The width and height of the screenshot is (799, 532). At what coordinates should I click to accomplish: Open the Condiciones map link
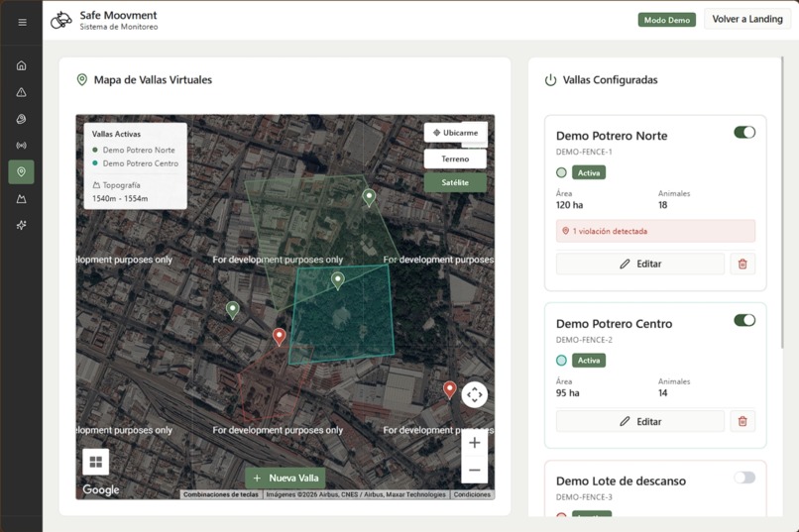[472, 494]
